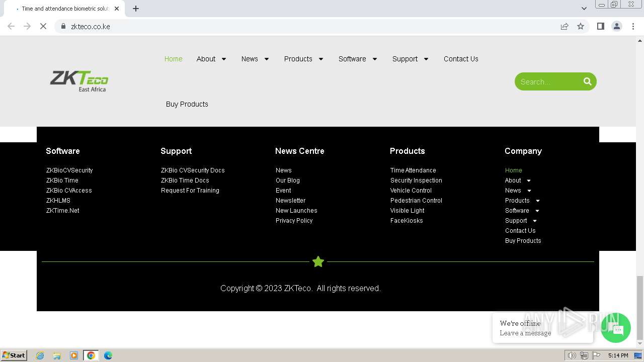This screenshot has height=362, width=644.
Task: Open ZKTime.Net link
Action: [63, 211]
